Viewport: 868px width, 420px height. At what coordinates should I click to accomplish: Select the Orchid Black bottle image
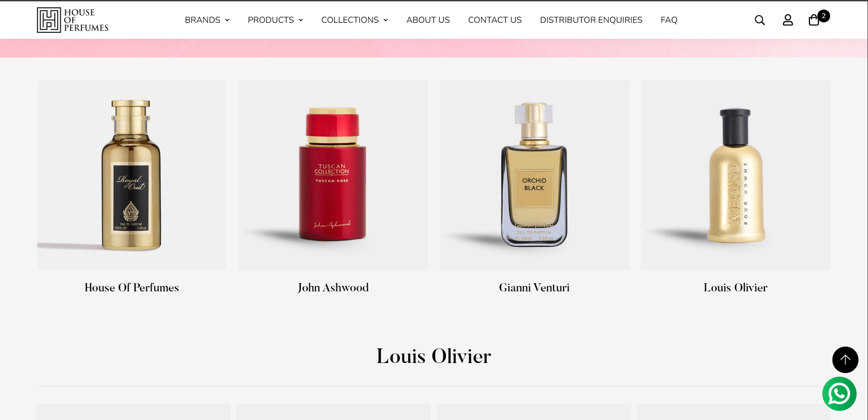(534, 175)
